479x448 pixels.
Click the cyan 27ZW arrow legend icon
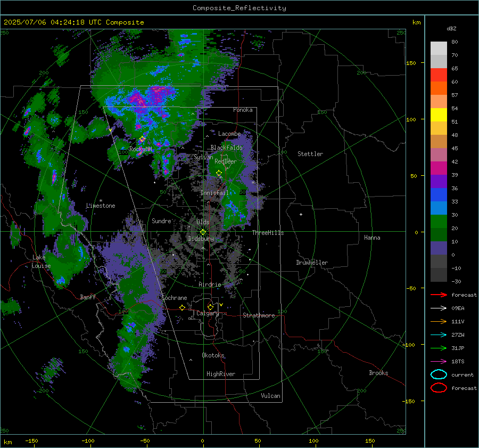click(439, 335)
